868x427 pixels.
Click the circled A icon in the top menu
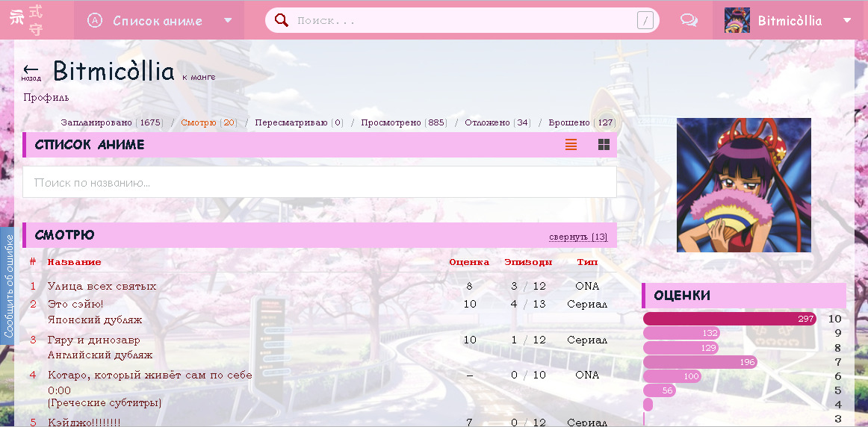(95, 21)
